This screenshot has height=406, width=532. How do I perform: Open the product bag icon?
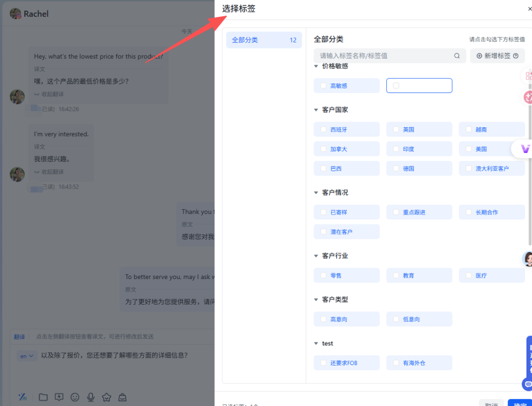pos(122,397)
